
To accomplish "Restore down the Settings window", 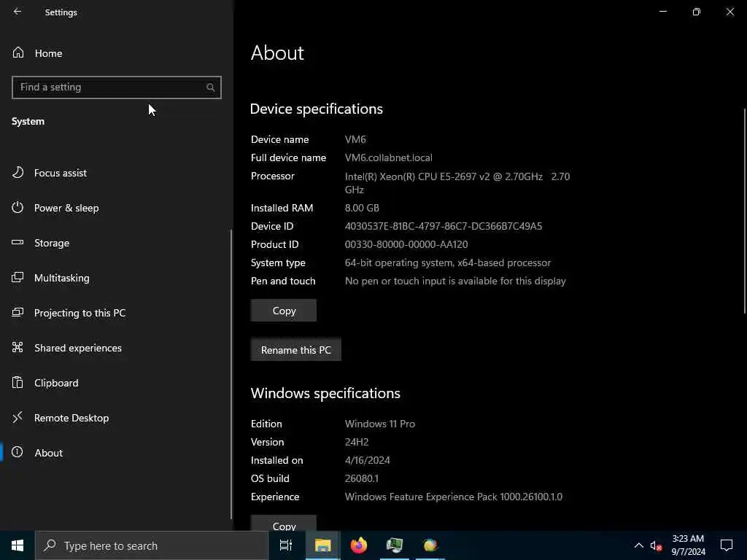I will pos(697,12).
